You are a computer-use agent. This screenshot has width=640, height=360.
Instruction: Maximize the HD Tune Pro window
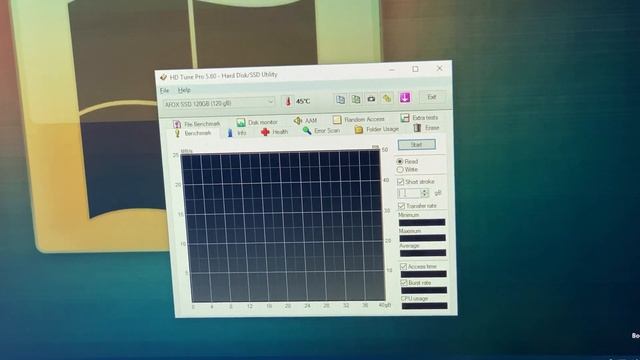tap(416, 69)
